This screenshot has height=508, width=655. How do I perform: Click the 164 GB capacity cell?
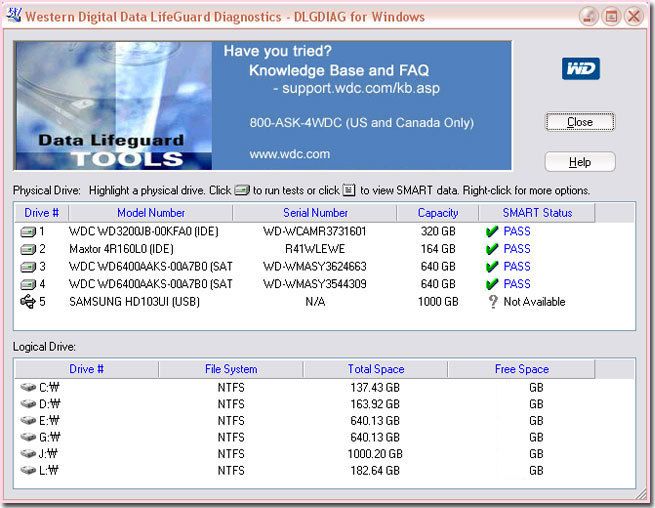438,249
